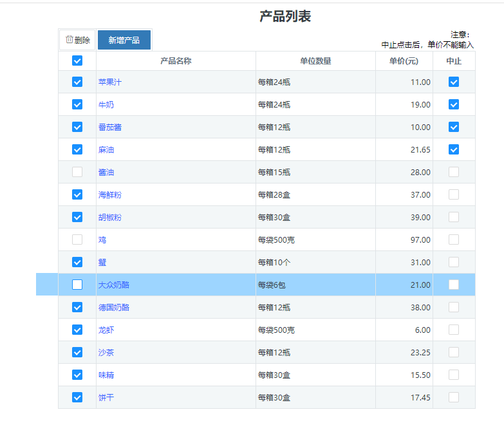
Task: Click the 龙虾 product name link
Action: click(x=106, y=330)
